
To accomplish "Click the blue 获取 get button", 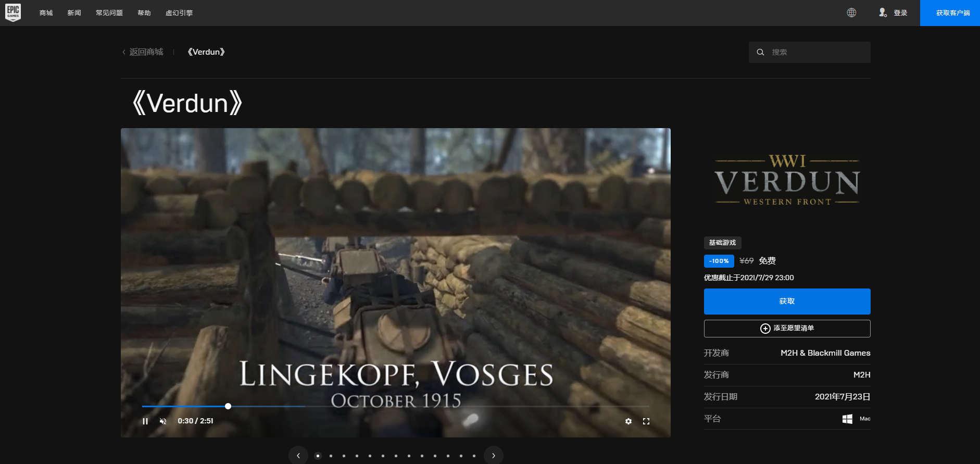I will tap(787, 302).
